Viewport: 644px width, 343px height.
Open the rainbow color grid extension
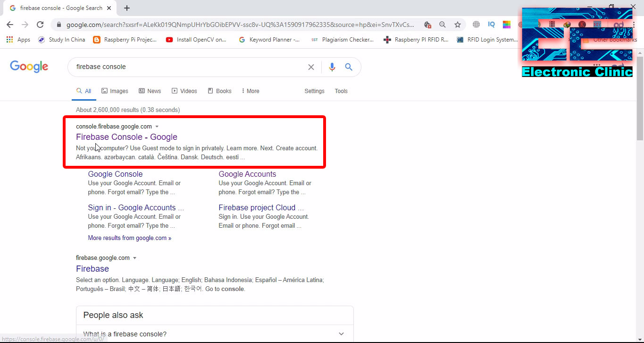(506, 25)
